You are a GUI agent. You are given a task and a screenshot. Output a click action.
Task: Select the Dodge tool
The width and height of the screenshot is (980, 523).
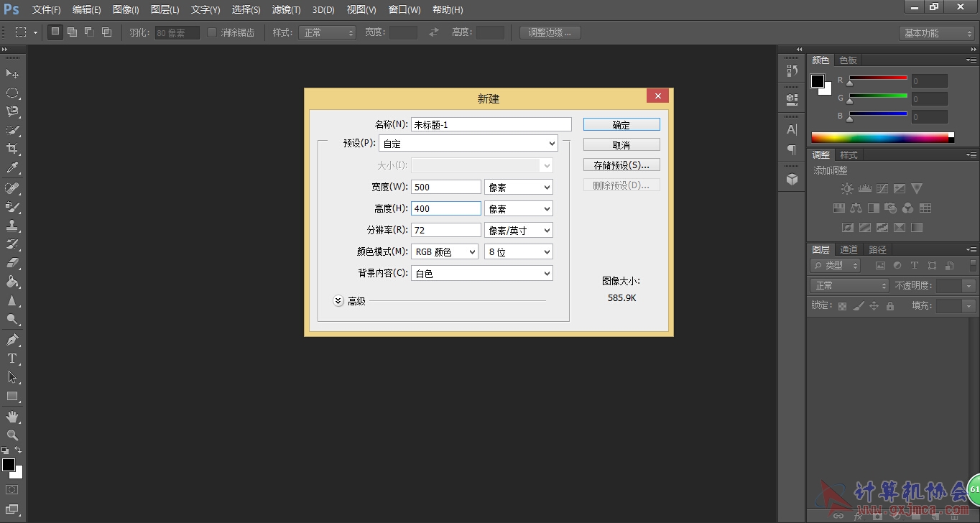pyautogui.click(x=12, y=319)
